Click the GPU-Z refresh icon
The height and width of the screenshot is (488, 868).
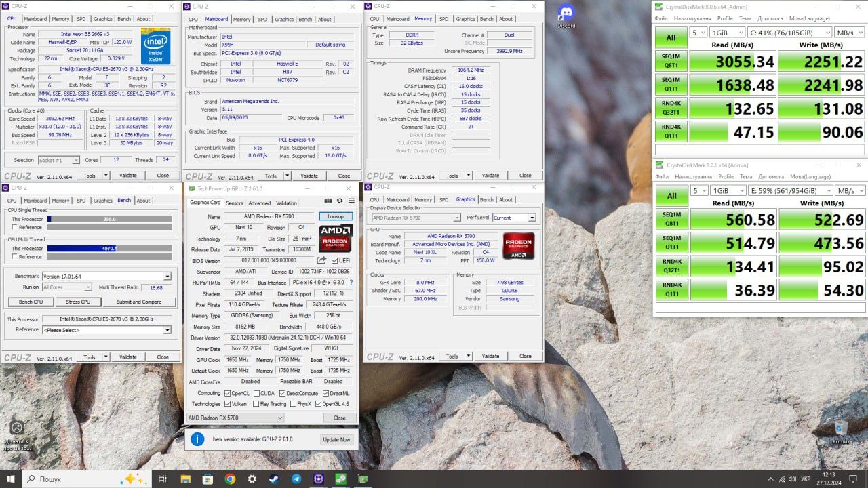coord(340,201)
